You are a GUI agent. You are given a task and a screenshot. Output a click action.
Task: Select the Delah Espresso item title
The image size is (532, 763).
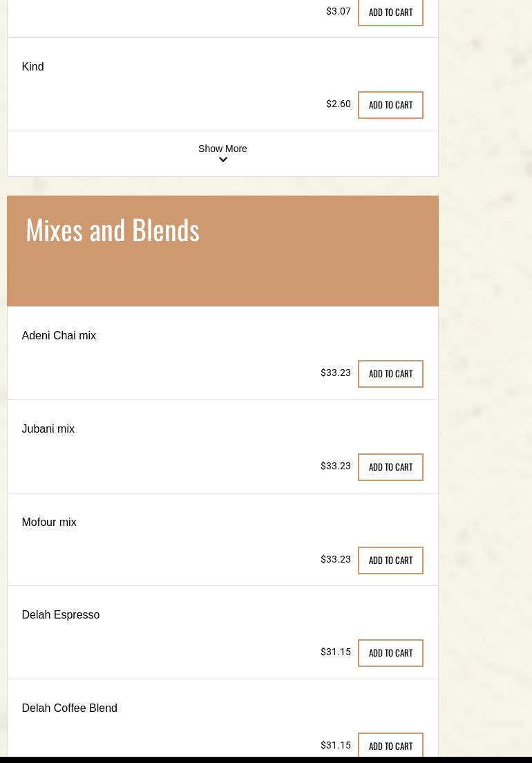(x=61, y=615)
